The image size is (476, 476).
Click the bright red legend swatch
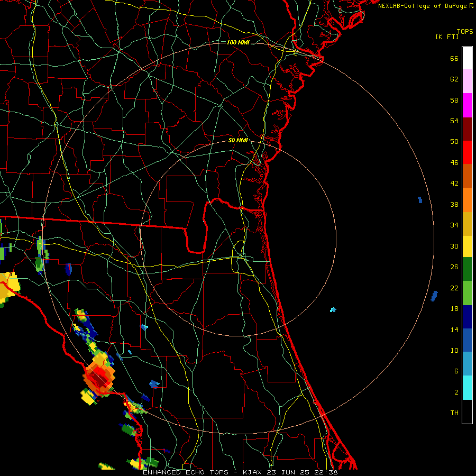click(467, 152)
